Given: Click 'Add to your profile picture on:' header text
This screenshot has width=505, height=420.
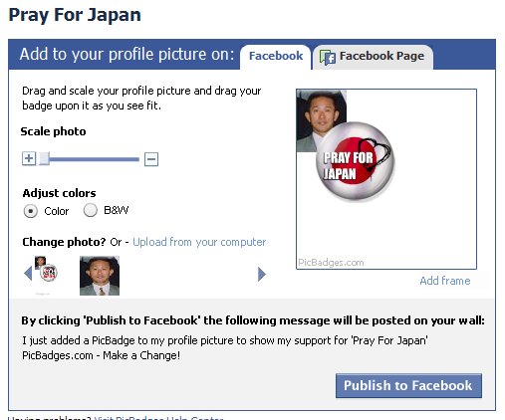Looking at the screenshot, I should click(x=127, y=54).
